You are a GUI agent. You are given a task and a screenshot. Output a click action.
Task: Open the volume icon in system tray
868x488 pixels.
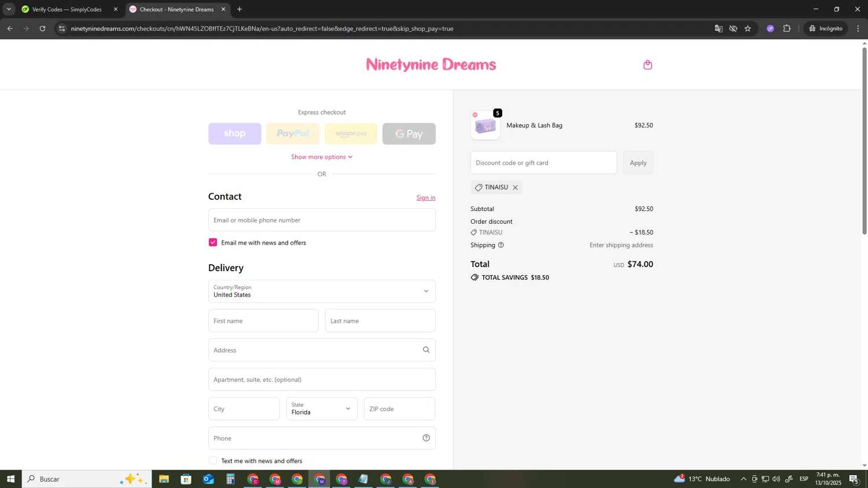click(776, 479)
